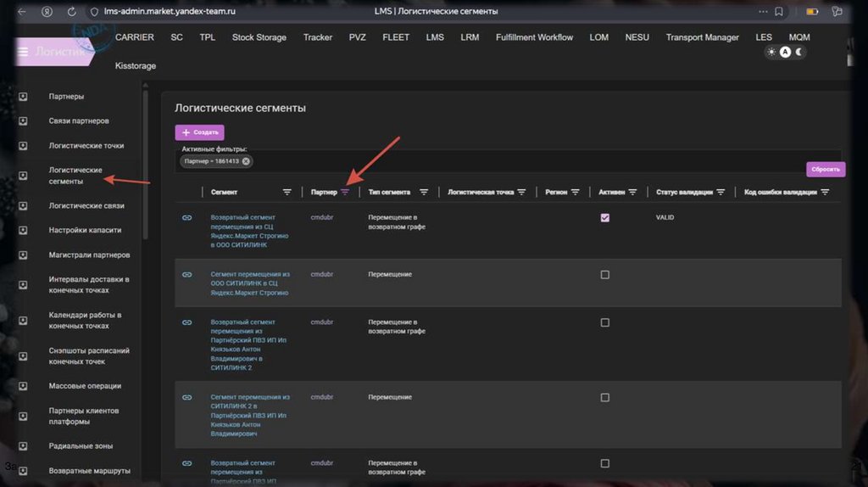The width and height of the screenshot is (868, 487).
Task: Open the Логистическая точка filter dropdown
Action: (x=521, y=193)
